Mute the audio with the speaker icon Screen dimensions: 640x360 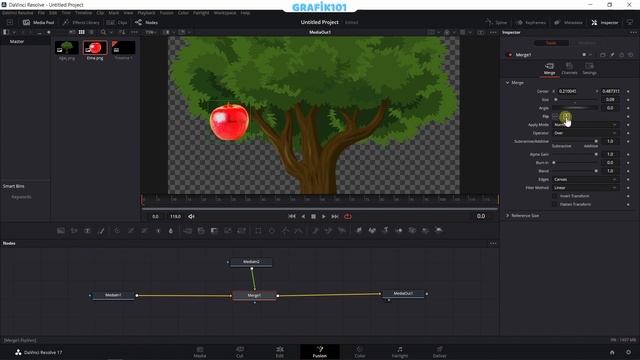tap(191, 216)
